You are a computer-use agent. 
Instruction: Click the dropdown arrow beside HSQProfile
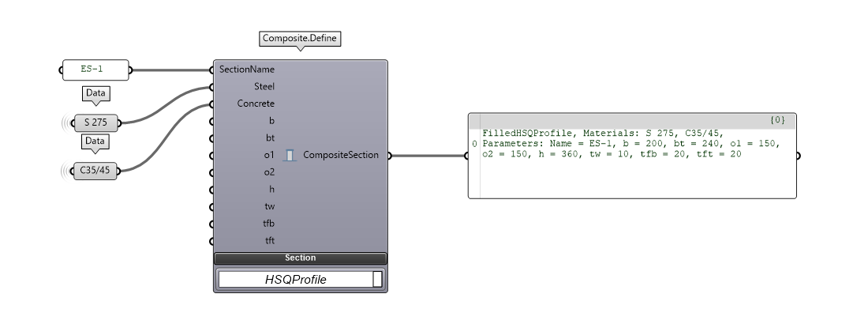[377, 280]
